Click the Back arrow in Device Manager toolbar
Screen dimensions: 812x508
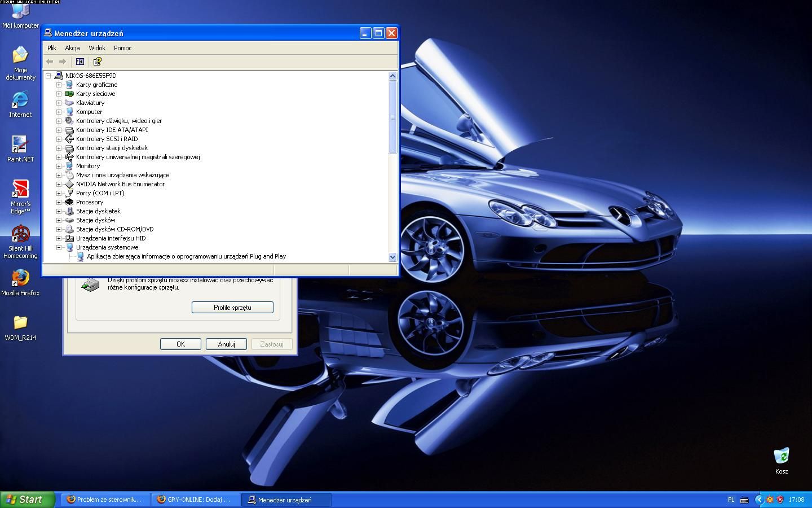click(50, 62)
